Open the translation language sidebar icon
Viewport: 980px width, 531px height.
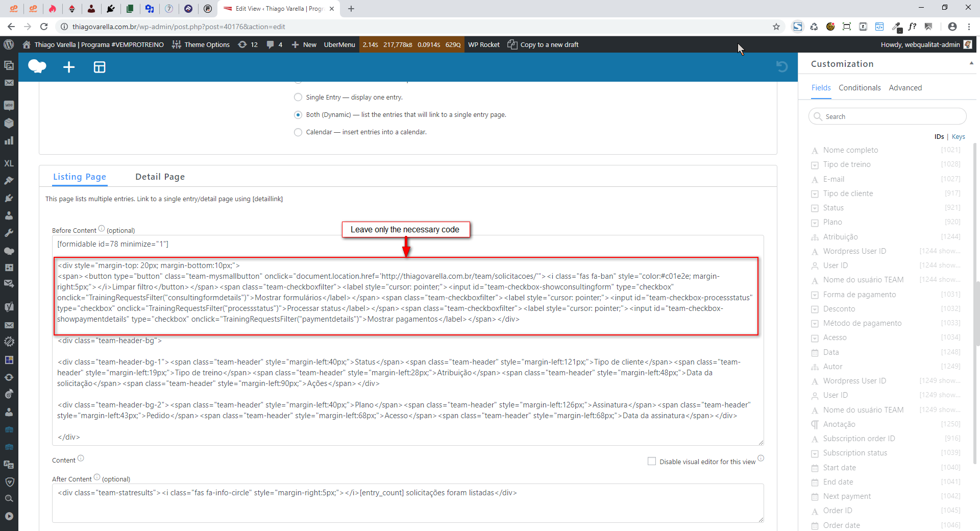[x=9, y=465]
